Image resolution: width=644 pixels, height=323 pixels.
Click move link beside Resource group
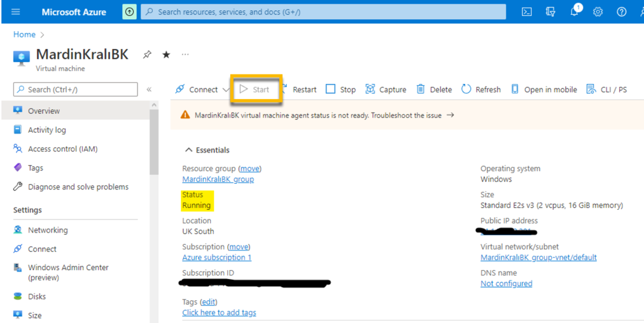pos(249,168)
